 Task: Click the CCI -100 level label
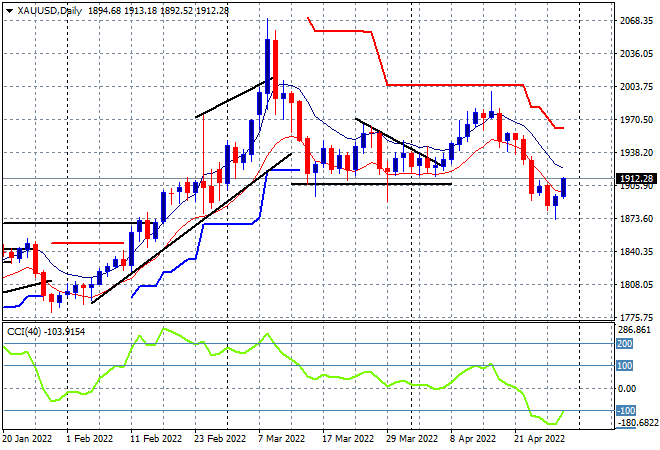[x=626, y=410]
